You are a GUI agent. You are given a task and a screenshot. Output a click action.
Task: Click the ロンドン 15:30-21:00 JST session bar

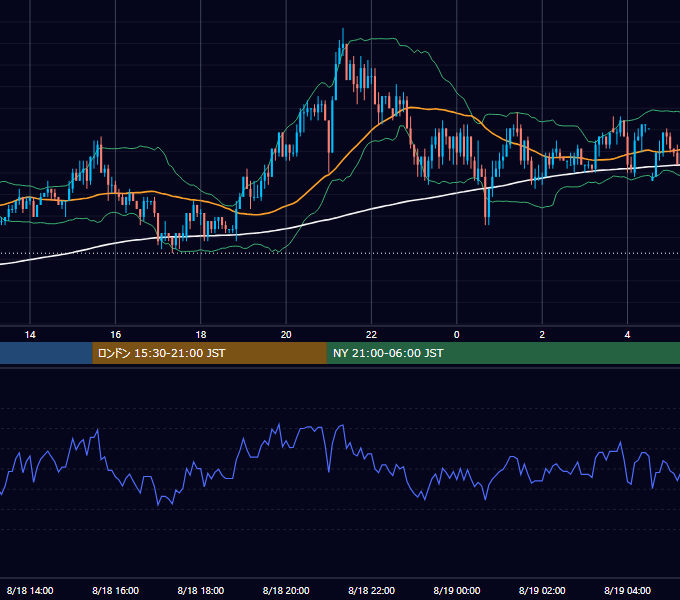[209, 353]
